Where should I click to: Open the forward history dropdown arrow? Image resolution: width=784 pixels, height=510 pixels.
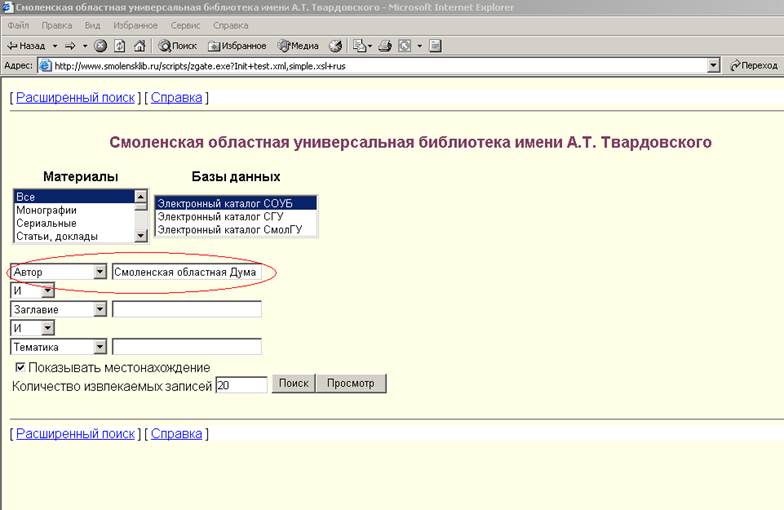click(x=85, y=46)
